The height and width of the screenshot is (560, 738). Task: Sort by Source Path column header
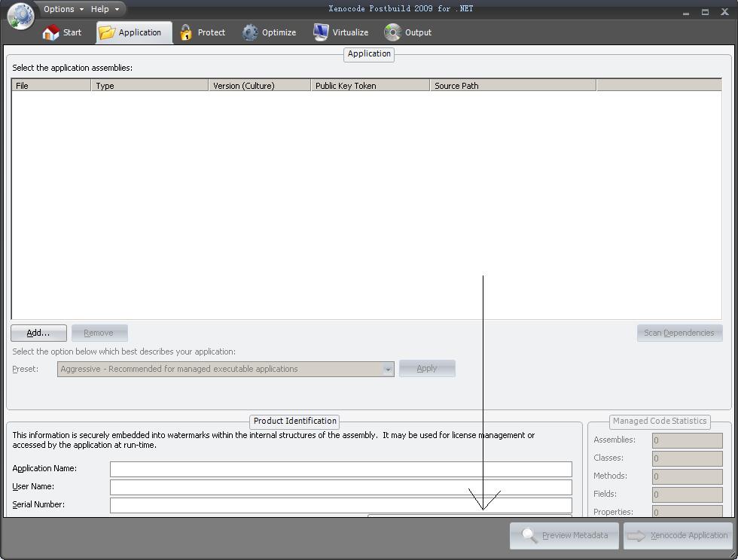click(513, 86)
